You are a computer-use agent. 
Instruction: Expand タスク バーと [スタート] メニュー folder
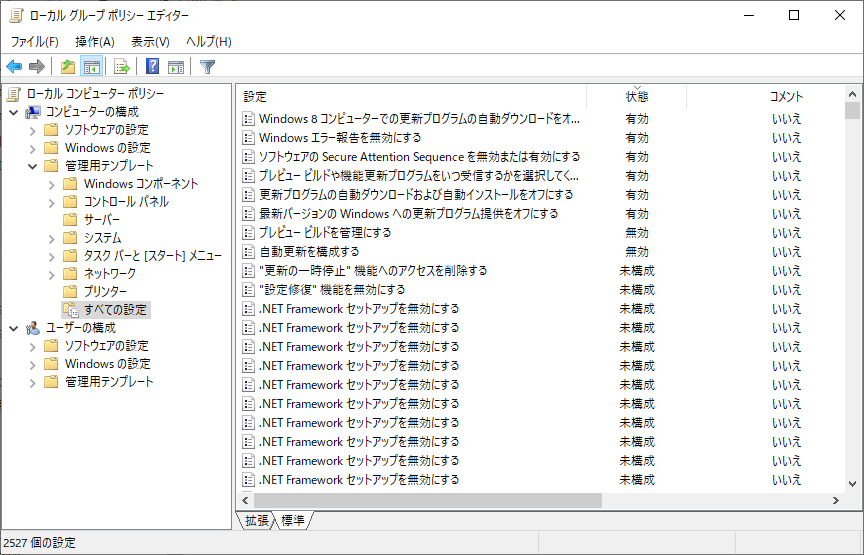point(52,256)
